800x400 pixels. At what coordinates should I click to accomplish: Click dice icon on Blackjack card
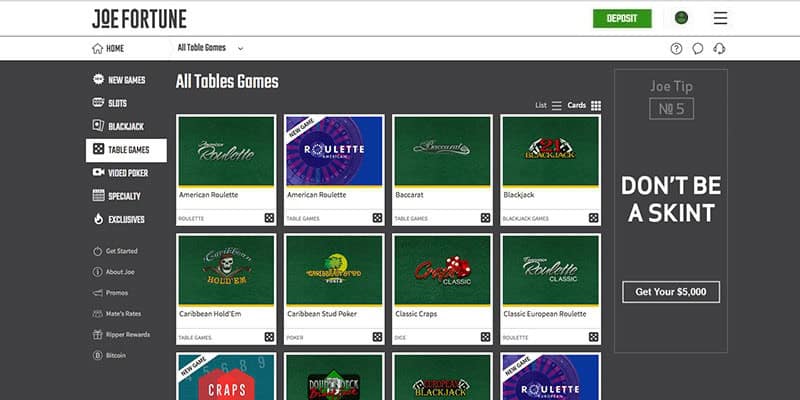(x=593, y=218)
